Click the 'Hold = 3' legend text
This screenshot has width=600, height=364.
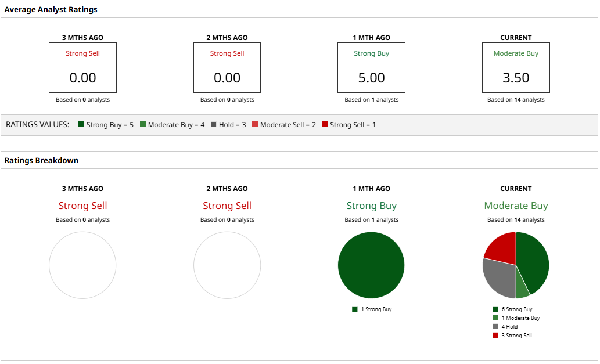[232, 125]
